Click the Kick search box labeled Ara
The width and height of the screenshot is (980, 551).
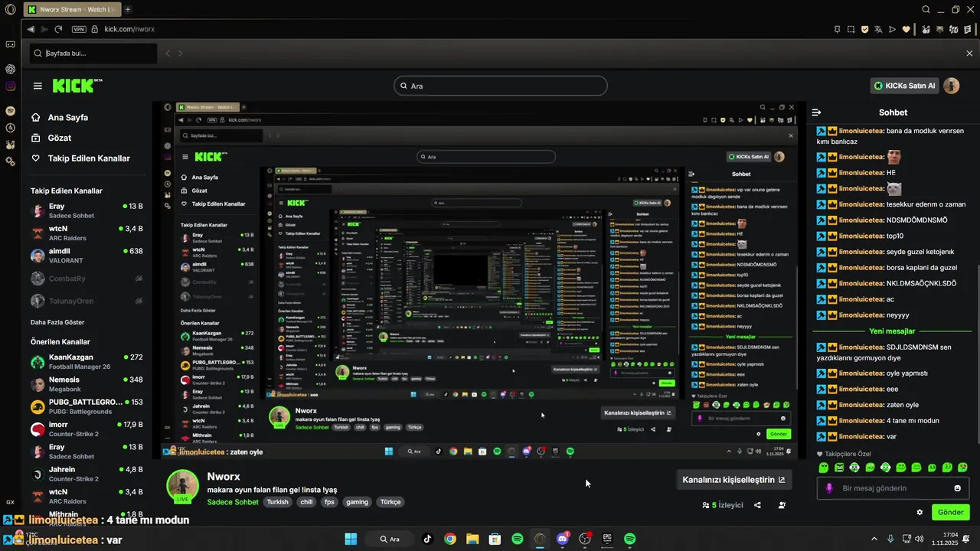tap(501, 86)
